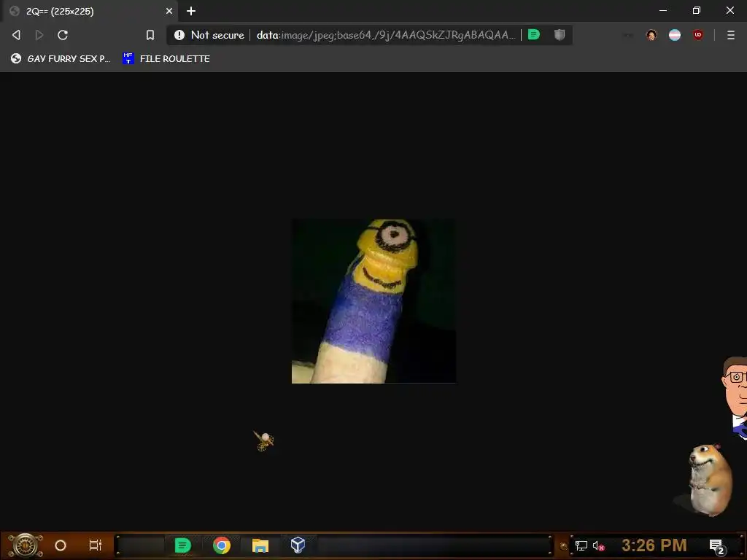Minimize the browser window
This screenshot has width=747, height=560.
pyautogui.click(x=662, y=10)
